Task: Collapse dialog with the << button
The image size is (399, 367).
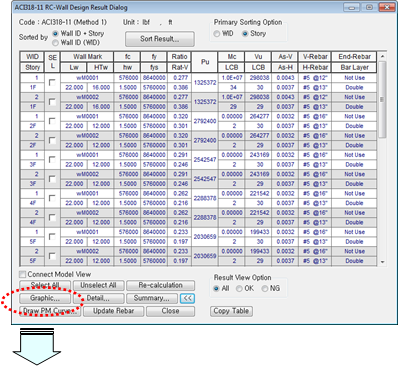Action: pyautogui.click(x=187, y=298)
